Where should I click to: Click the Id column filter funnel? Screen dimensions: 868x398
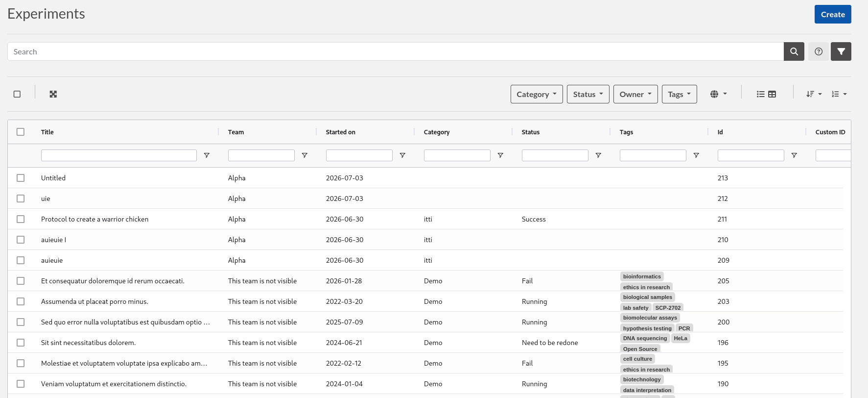794,155
